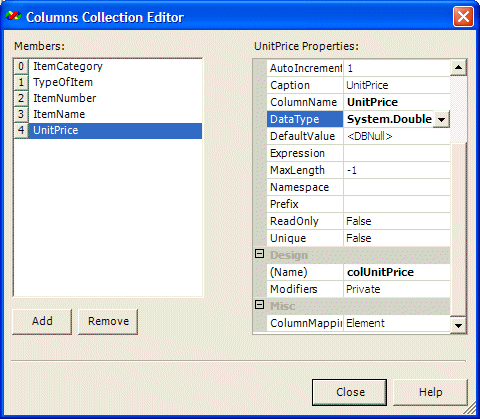Image resolution: width=480 pixels, height=419 pixels.
Task: Click the ColumnName value field
Action: pos(397,102)
